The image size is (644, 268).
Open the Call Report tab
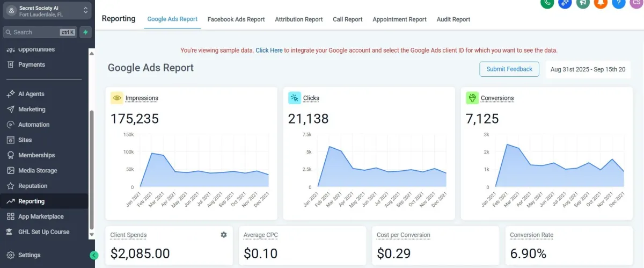tap(348, 19)
